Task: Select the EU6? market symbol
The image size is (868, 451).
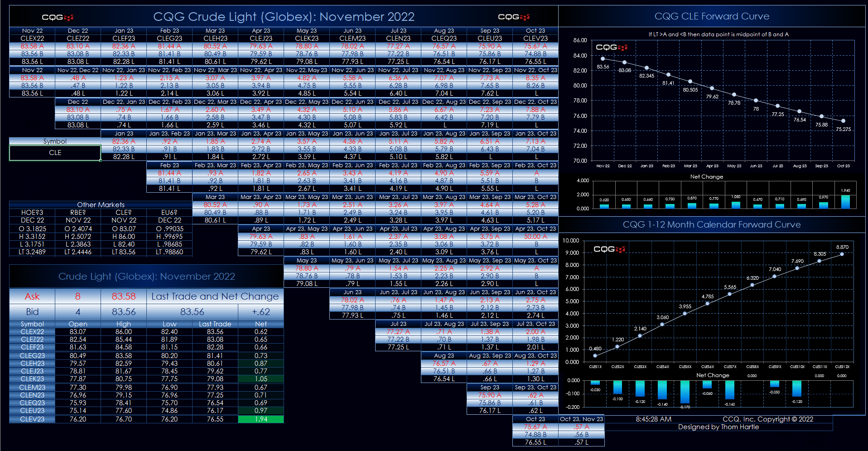Action: tap(169, 213)
